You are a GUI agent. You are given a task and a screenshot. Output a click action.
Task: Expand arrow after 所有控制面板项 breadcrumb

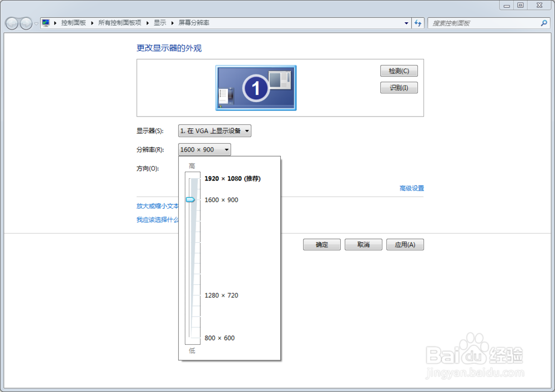(x=147, y=23)
